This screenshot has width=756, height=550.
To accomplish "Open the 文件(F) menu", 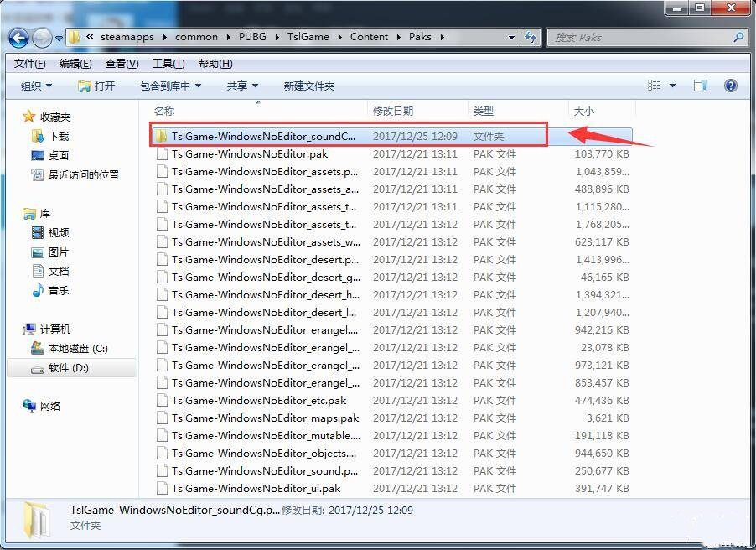I will pyautogui.click(x=29, y=64).
